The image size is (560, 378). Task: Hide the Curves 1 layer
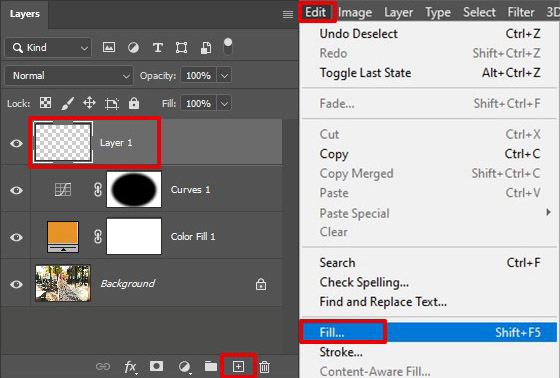click(16, 190)
